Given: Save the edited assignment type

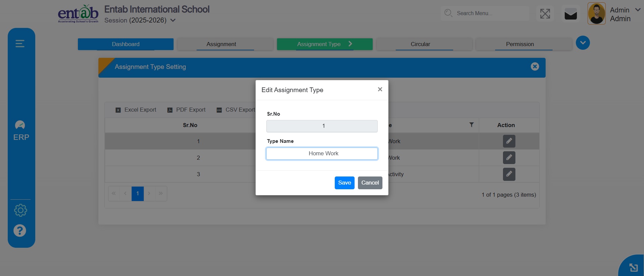Looking at the screenshot, I should coord(344,183).
